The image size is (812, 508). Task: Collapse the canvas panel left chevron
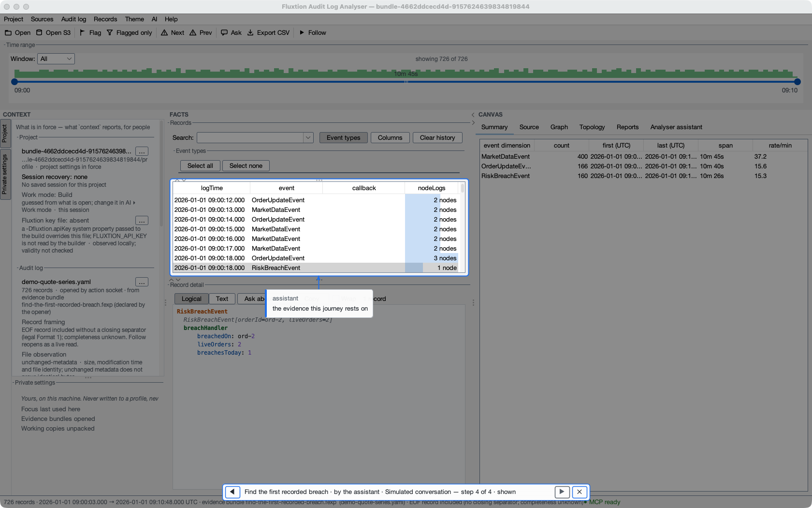(473, 115)
